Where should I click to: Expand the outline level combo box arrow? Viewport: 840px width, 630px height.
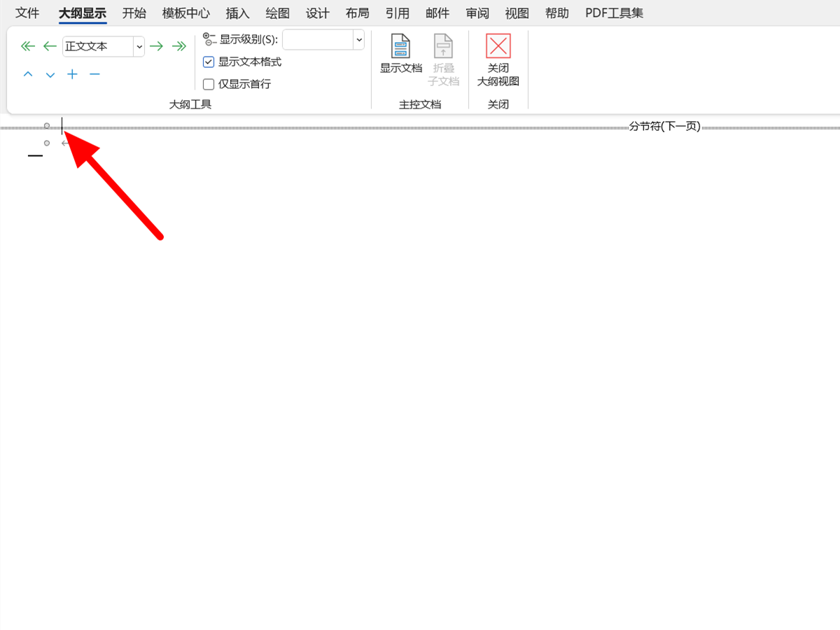pos(139,45)
